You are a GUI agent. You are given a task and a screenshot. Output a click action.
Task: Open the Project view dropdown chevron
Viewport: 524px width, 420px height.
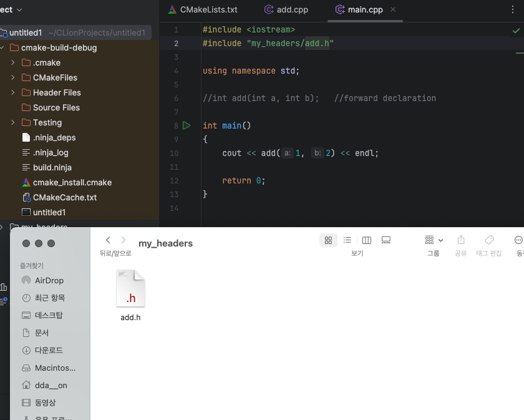coord(19,10)
